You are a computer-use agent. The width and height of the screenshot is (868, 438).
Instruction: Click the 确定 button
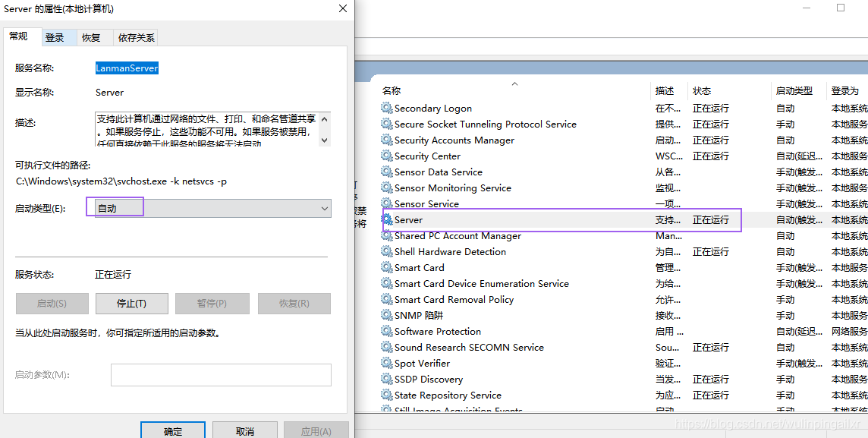point(173,431)
